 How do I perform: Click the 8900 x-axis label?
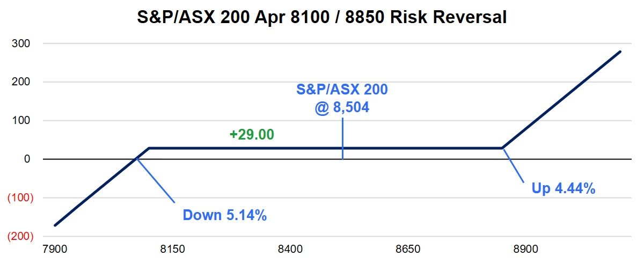(525, 250)
